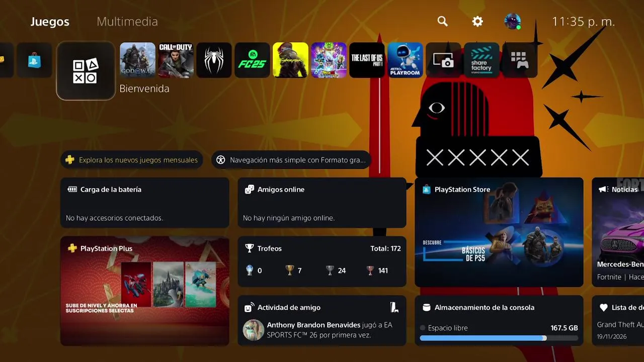This screenshot has height=362, width=644.
Task: Launch EA FC25 game tile
Action: coord(252,60)
